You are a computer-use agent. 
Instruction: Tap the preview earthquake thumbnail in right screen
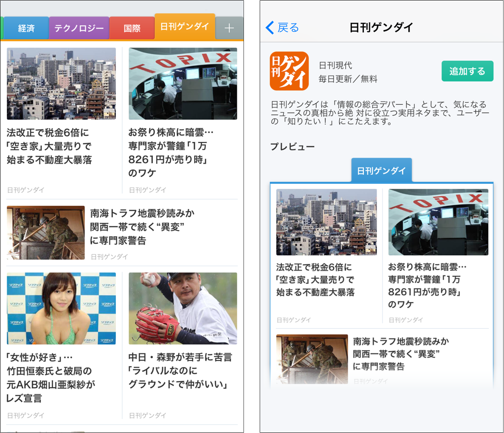coord(312,359)
